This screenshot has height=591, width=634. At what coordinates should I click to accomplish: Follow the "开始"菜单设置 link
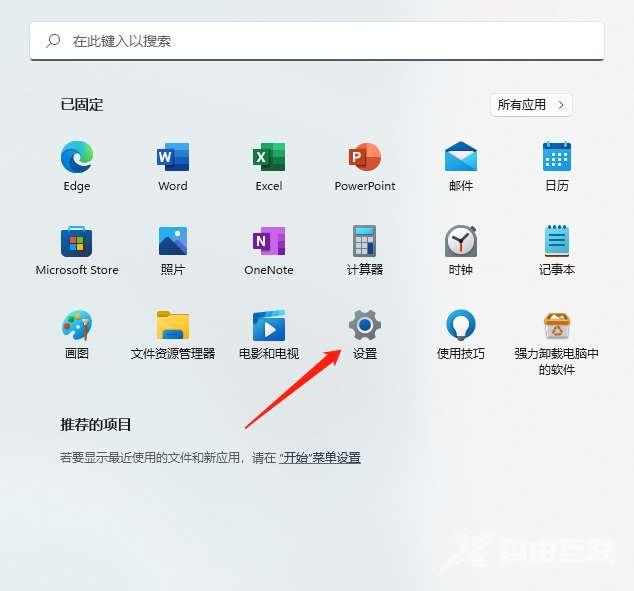click(320, 458)
